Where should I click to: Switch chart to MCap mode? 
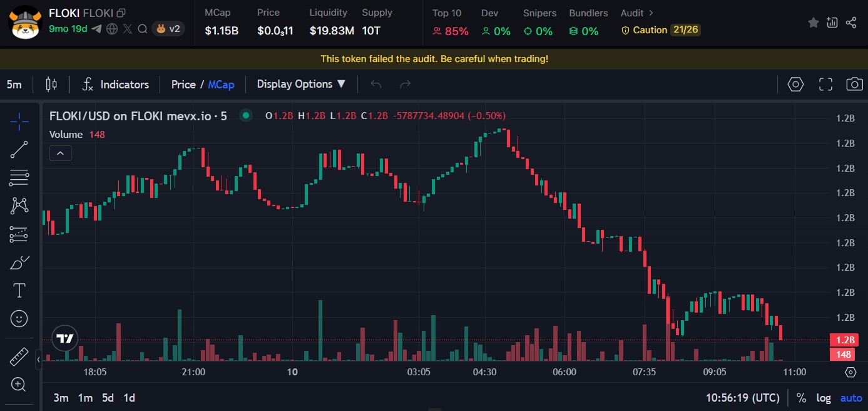tap(222, 85)
